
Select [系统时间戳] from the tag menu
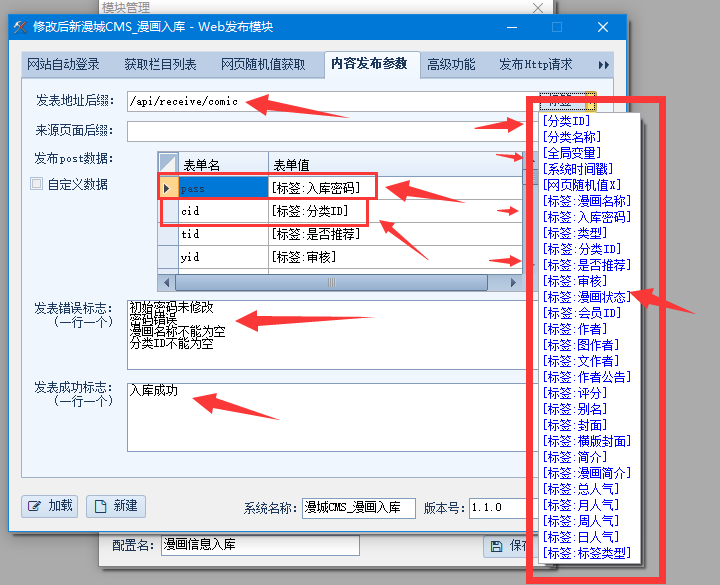coord(578,169)
